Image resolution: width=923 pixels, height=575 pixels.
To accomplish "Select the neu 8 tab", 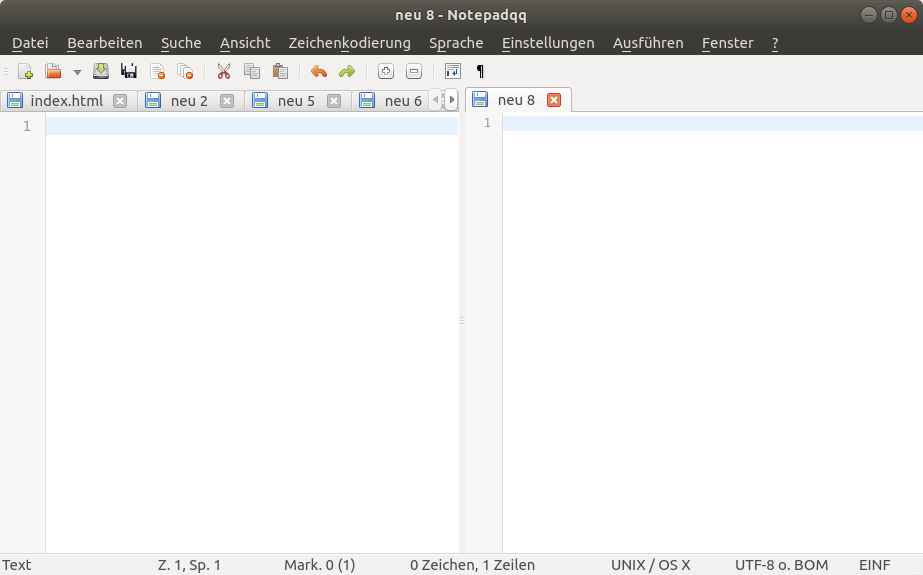I will (x=516, y=100).
